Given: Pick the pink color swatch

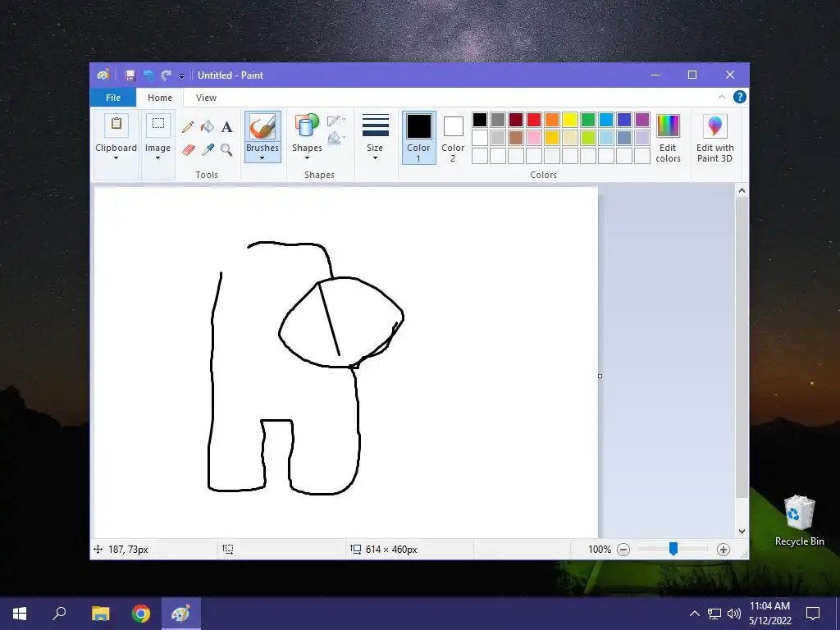Looking at the screenshot, I should coord(534,138).
